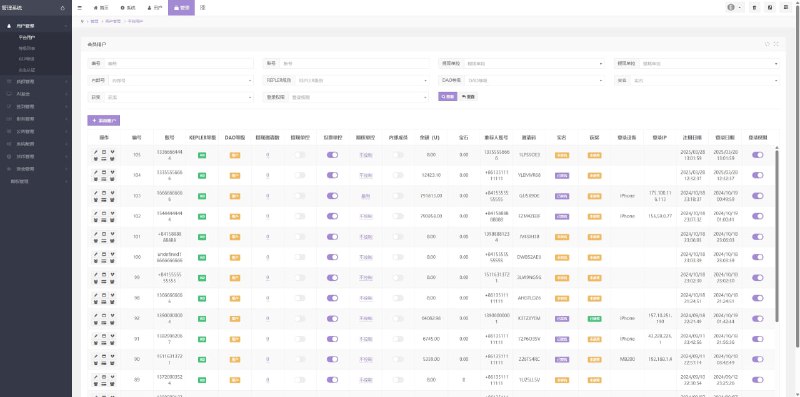
Task: Open the KEPLER level filter dropdown
Action: tap(361, 80)
